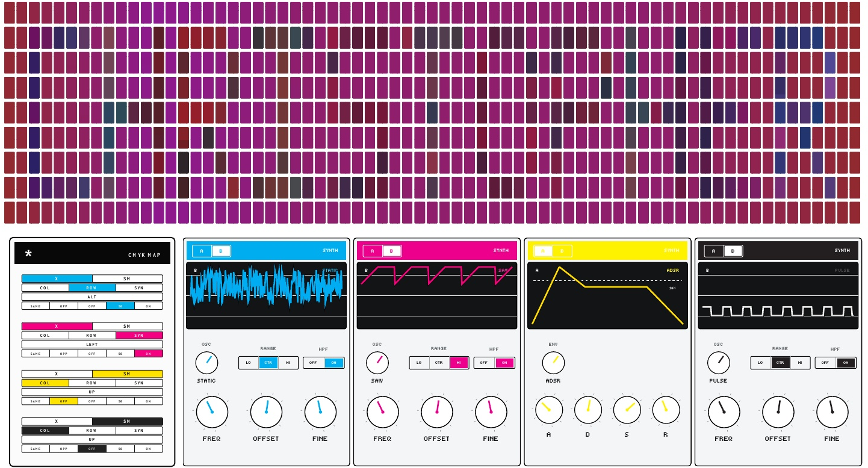This screenshot has height=468, width=868.
Task: Choose OFF in the magenta map section
Action: (92, 353)
